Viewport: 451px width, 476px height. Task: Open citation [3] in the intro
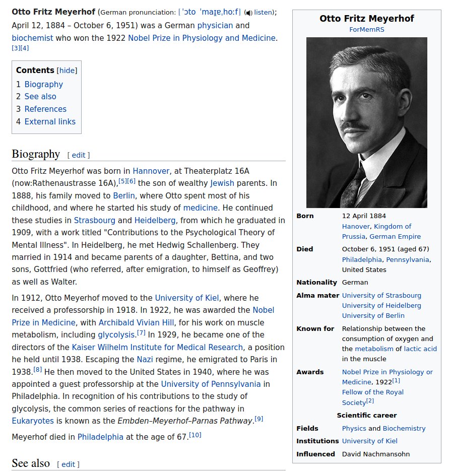16,48
